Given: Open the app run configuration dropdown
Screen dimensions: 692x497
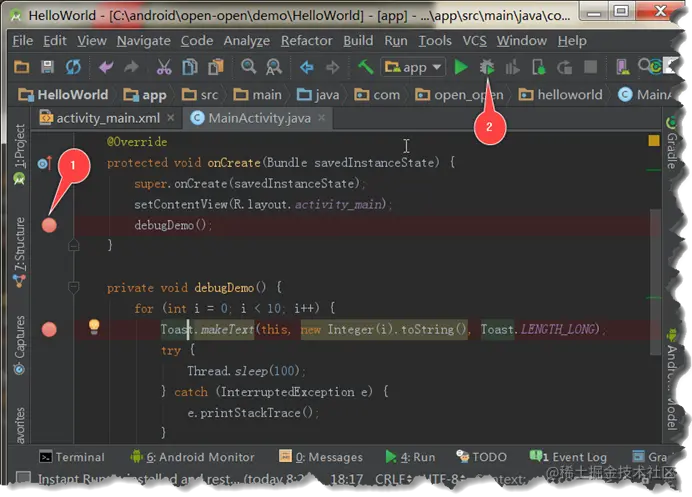Looking at the screenshot, I should coord(413,67).
